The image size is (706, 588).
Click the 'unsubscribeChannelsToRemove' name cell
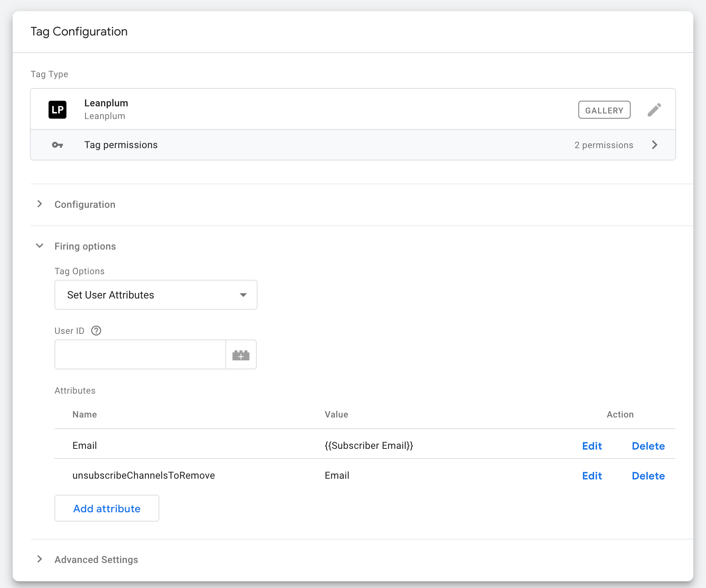coord(144,475)
